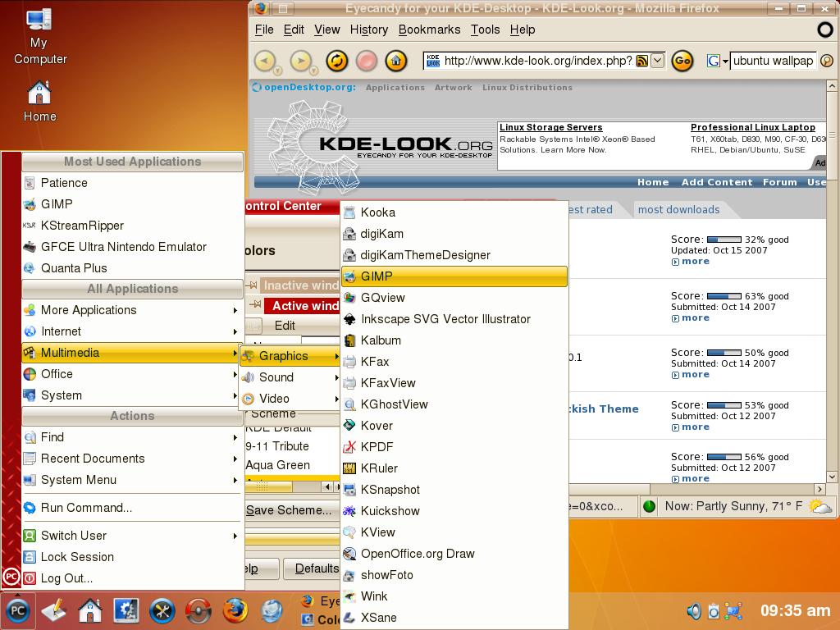The height and width of the screenshot is (630, 840).
Task: Click the page vertical scrollbar down arrow
Action: click(x=832, y=477)
